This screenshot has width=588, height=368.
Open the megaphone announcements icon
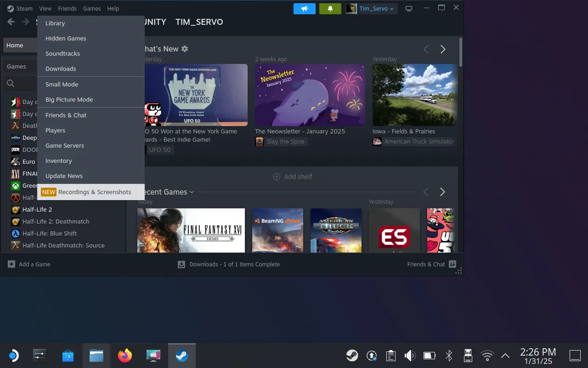304,8
